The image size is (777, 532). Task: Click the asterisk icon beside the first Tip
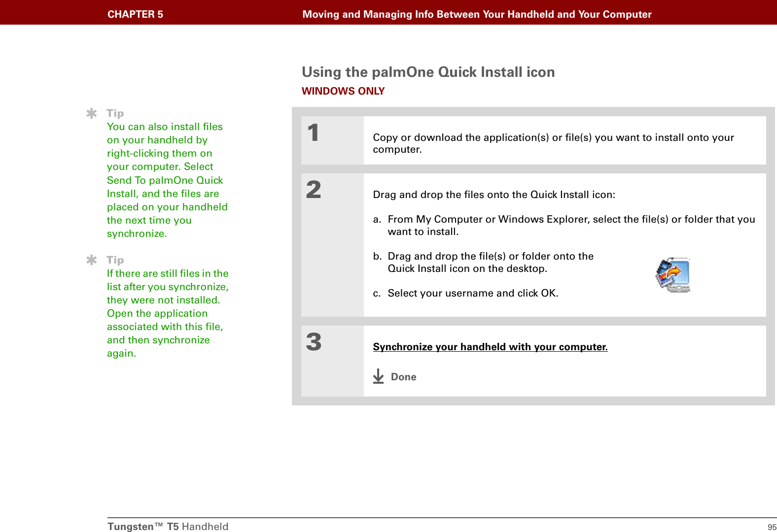point(92,113)
